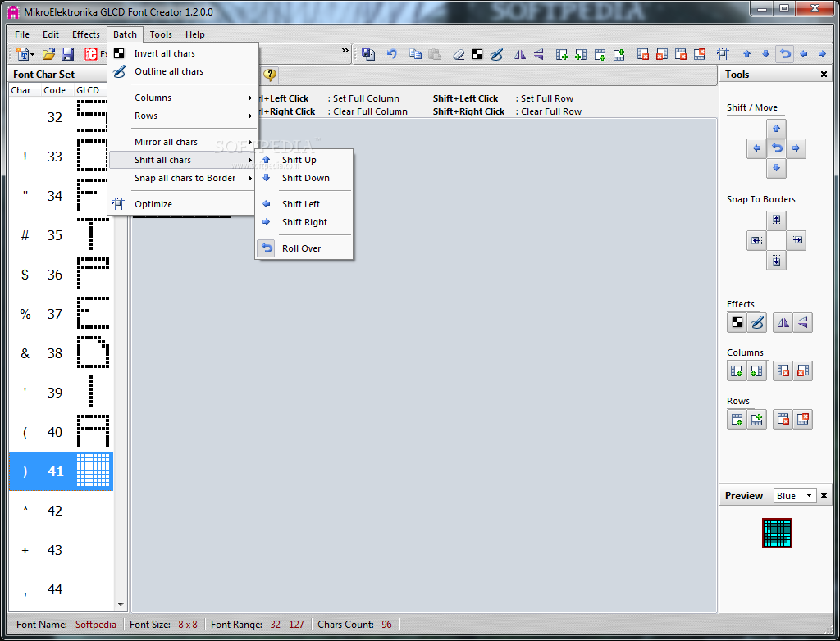The height and width of the screenshot is (641, 840).
Task: Click Mirror Horizontal under Effects in Tools panel
Action: click(x=783, y=322)
